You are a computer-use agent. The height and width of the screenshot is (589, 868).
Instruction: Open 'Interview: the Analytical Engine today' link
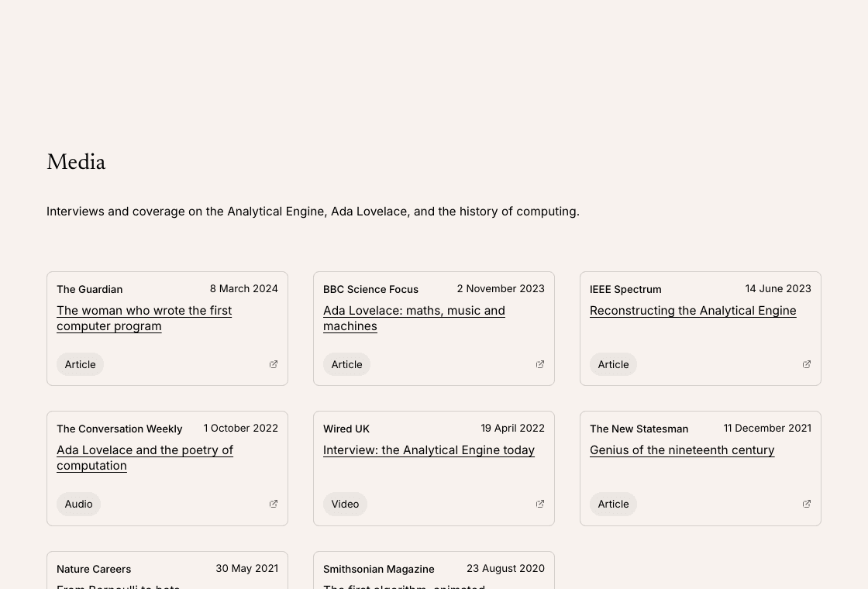pos(429,450)
